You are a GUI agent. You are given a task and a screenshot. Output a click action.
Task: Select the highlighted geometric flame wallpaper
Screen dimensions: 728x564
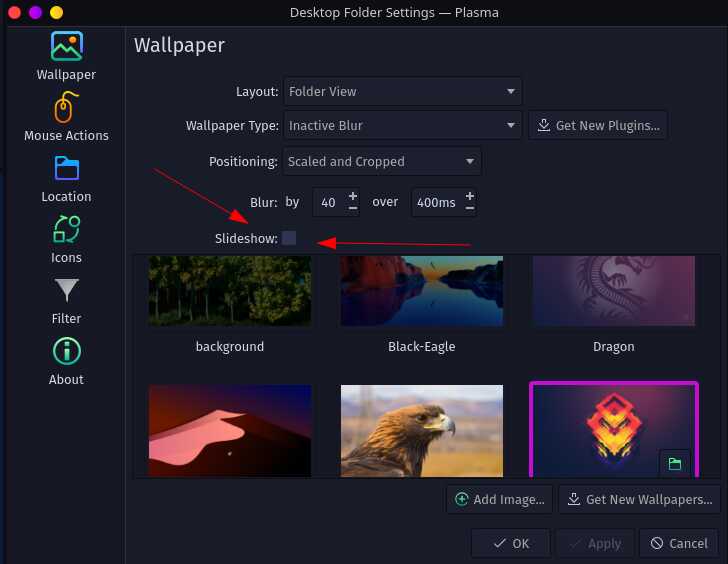[614, 430]
